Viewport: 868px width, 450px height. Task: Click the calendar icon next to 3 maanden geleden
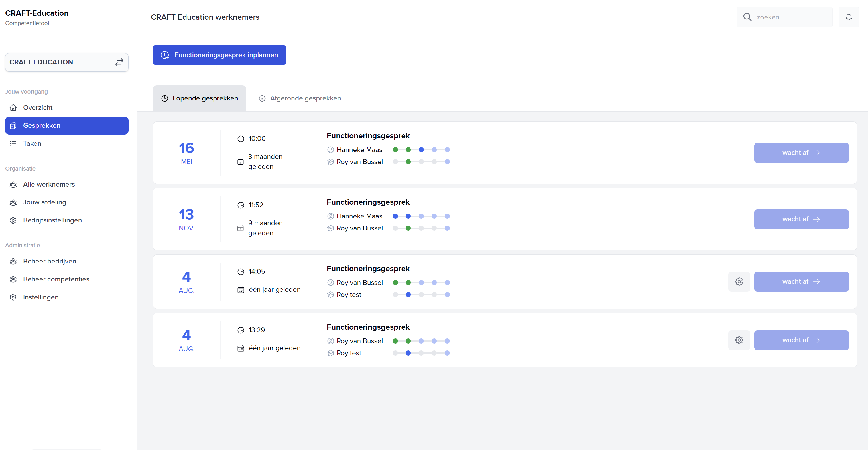click(x=241, y=162)
